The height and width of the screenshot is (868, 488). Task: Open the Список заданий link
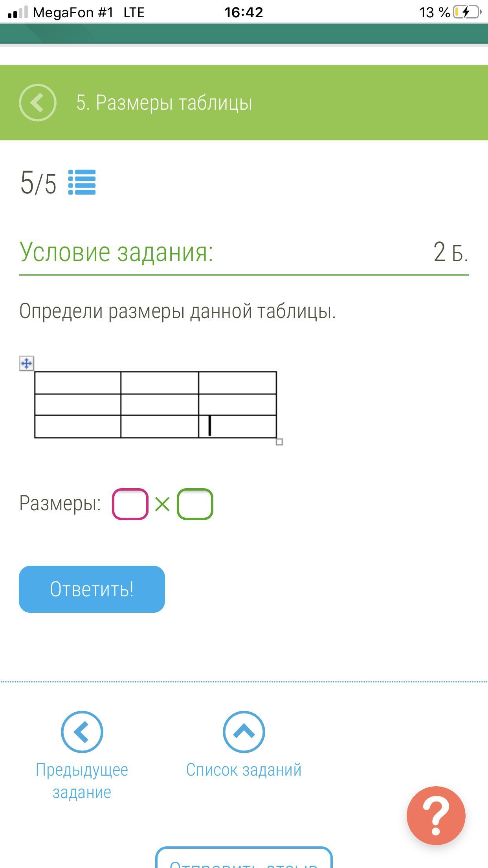click(x=244, y=770)
